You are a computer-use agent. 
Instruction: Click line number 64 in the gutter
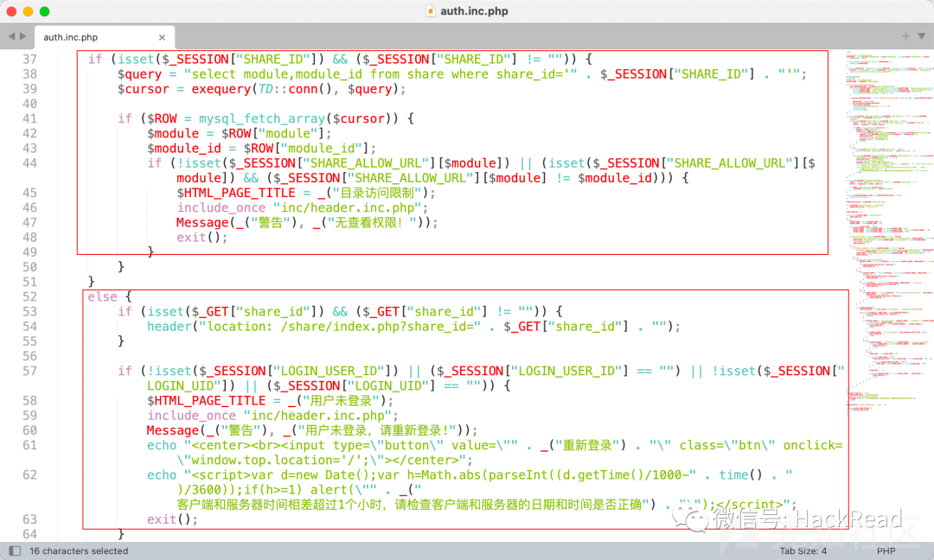pyautogui.click(x=29, y=534)
